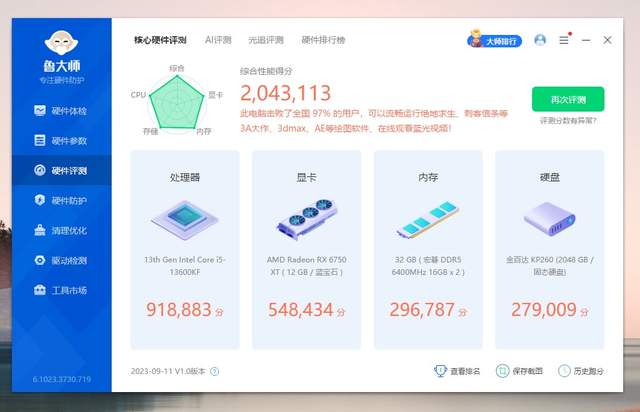
Task: Open 硬件防护 in the sidebar
Action: [x=60, y=200]
